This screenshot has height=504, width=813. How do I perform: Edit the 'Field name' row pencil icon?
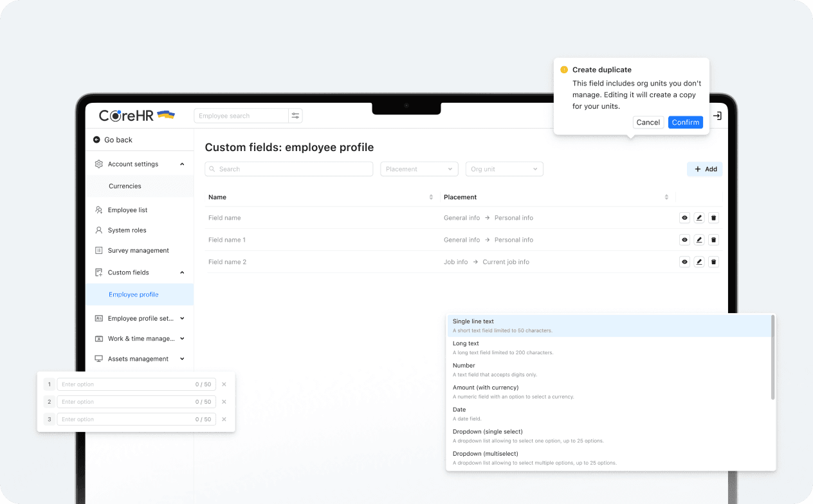pos(699,218)
